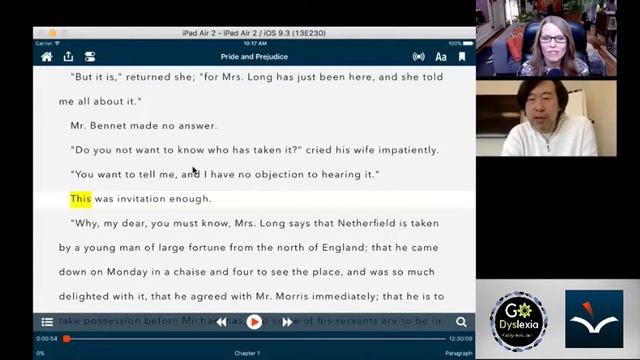Tap the audio broadcast icon
Screen dimensions: 640x360
click(x=418, y=57)
